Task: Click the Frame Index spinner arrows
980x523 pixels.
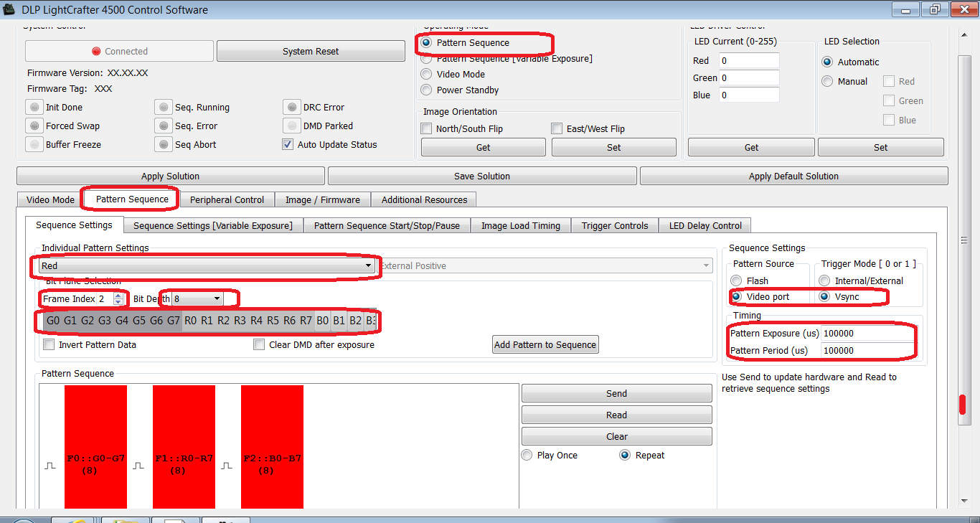Action: click(x=119, y=298)
